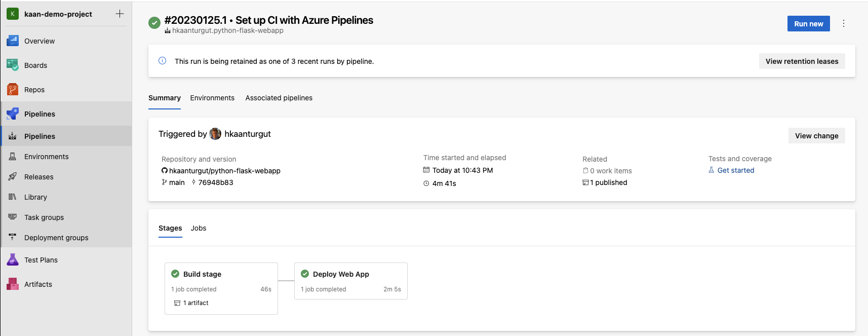Open the Deploy Web App stage card

pos(350,275)
